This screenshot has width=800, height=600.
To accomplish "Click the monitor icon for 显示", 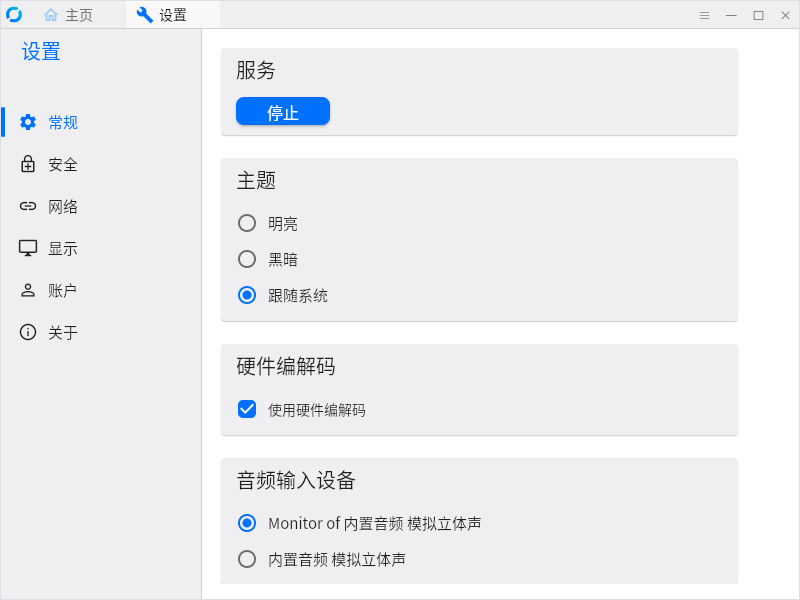I will click(28, 248).
